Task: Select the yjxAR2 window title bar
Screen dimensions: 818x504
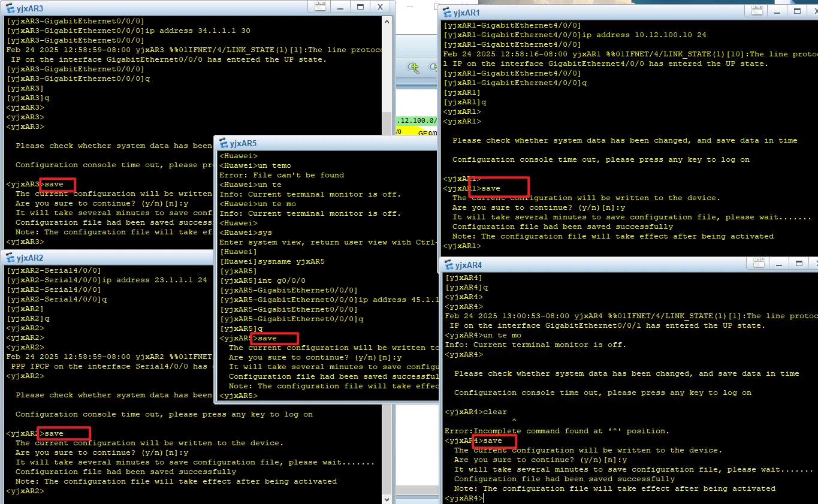Action: coord(120,258)
